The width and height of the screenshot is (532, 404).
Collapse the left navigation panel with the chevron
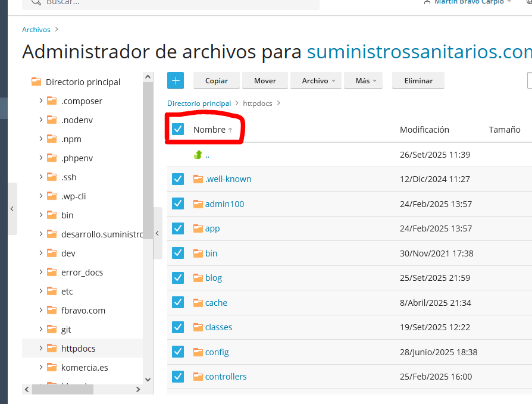12,208
